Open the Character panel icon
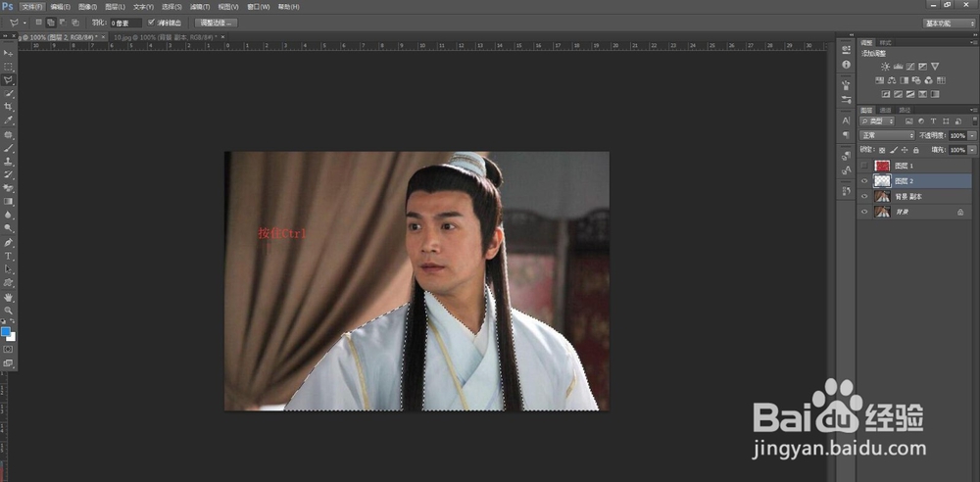 pyautogui.click(x=847, y=120)
